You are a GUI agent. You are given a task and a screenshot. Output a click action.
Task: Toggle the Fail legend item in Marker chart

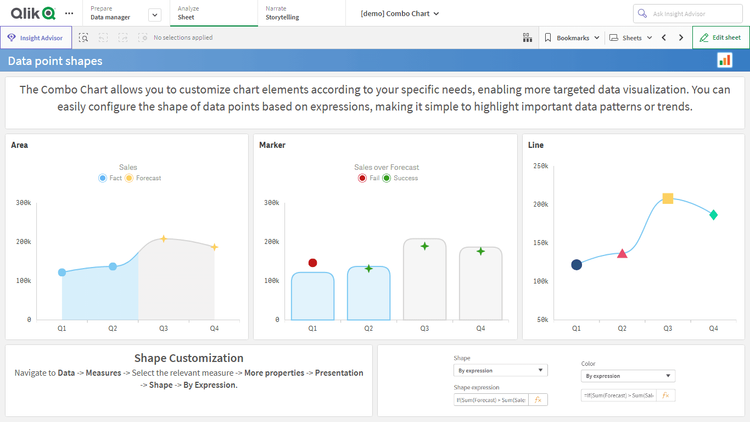tap(368, 177)
